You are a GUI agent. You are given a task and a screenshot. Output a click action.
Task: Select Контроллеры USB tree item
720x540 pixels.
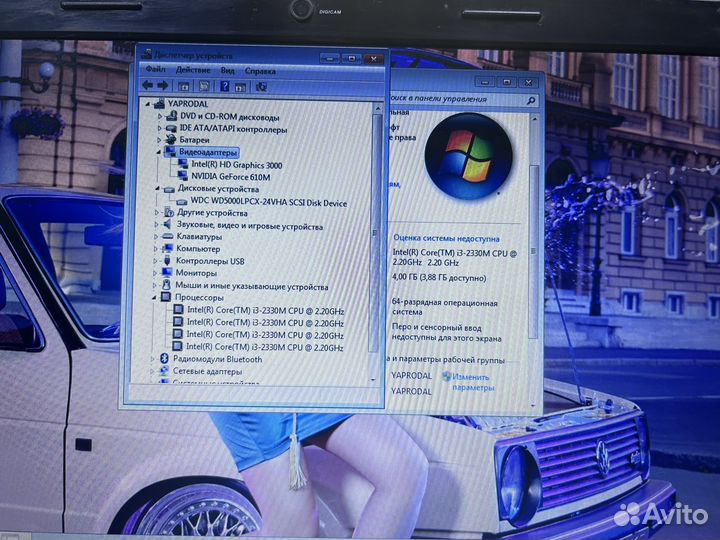click(210, 261)
